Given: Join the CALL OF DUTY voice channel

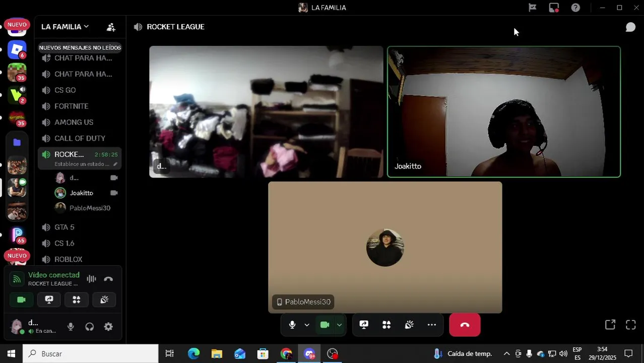Looking at the screenshot, I should 80,139.
